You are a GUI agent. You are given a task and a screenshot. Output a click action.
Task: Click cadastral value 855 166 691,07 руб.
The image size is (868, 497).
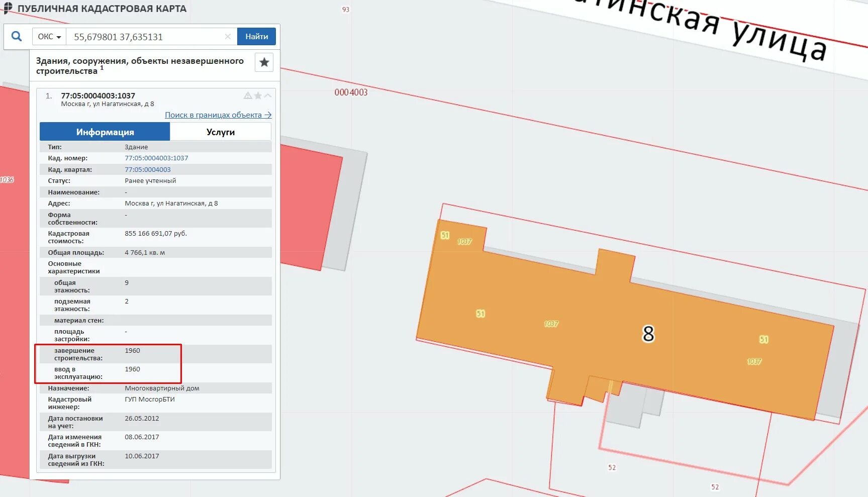tap(156, 234)
